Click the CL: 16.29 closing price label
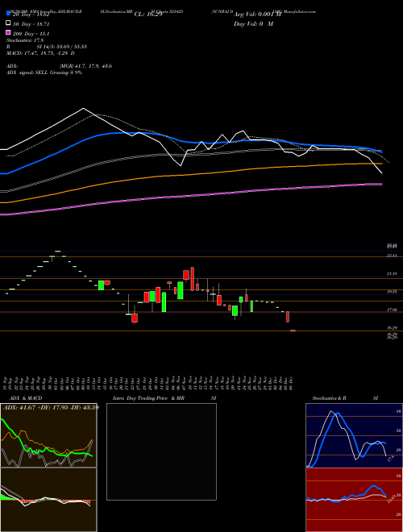The image size is (403, 532). 148,15
